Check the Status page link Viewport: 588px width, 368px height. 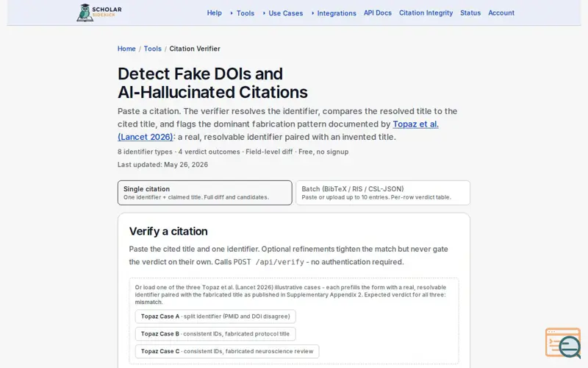tap(470, 13)
